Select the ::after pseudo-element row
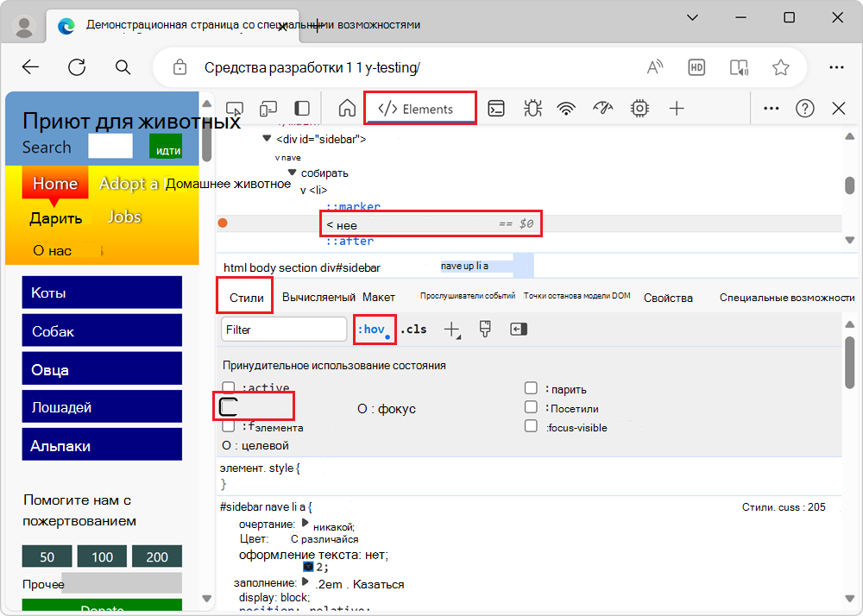This screenshot has width=863, height=616. (x=350, y=241)
